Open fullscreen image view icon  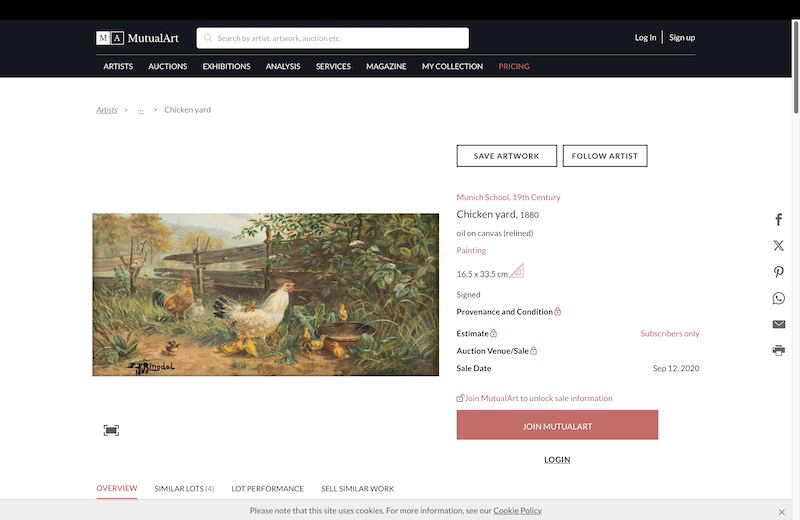point(111,430)
